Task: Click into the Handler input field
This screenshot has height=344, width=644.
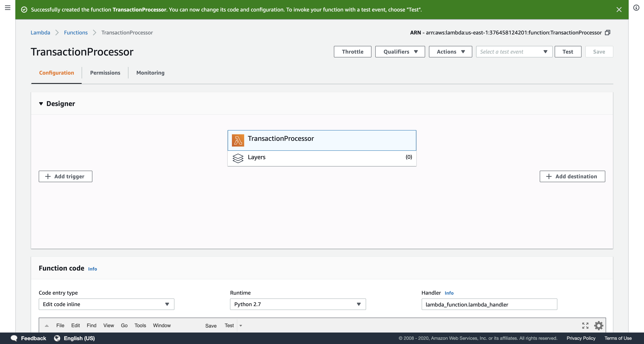Action: pyautogui.click(x=489, y=305)
